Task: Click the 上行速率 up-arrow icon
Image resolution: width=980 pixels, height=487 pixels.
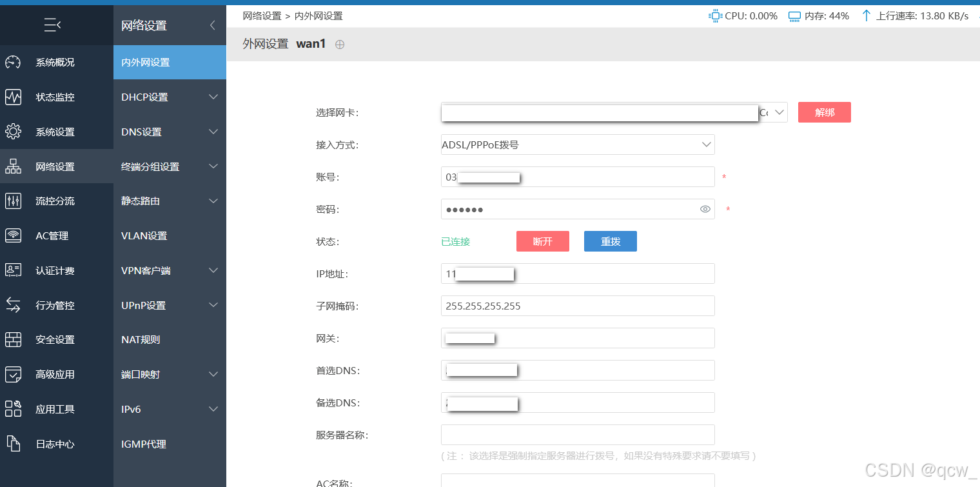Action: (x=867, y=16)
